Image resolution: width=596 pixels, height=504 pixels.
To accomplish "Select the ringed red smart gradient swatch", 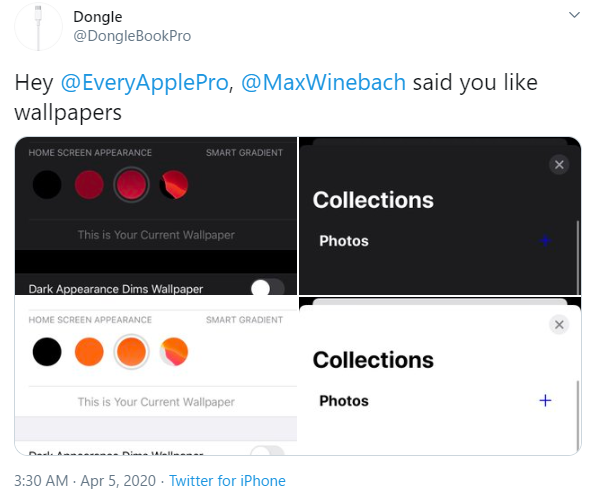I will pos(132,185).
